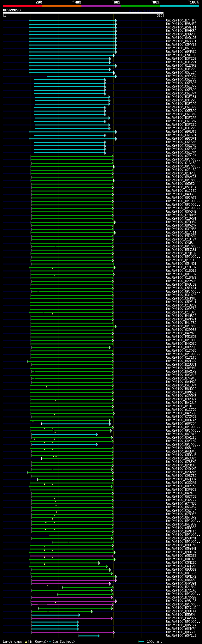
Task: Select the label UniRef100_Q9NEX2
Action: coord(181,576)
